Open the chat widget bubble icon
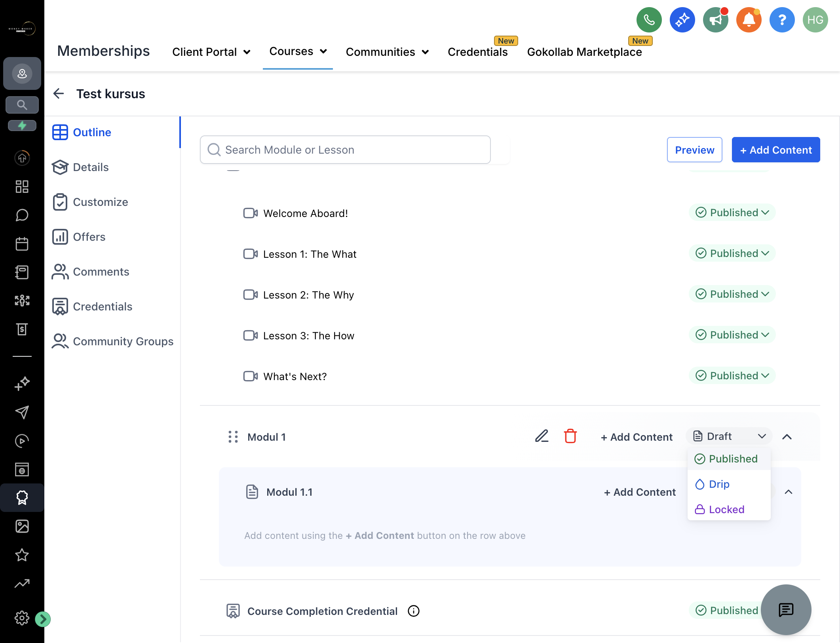The image size is (840, 643). click(x=786, y=610)
